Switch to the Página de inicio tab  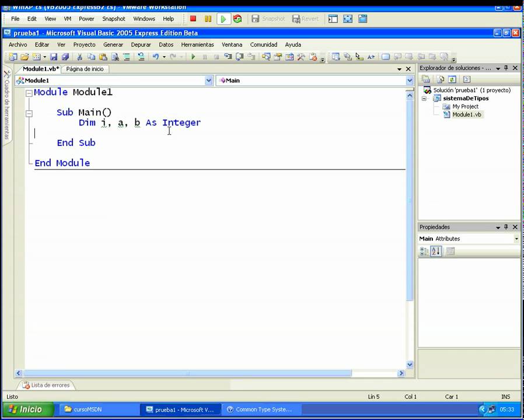85,69
